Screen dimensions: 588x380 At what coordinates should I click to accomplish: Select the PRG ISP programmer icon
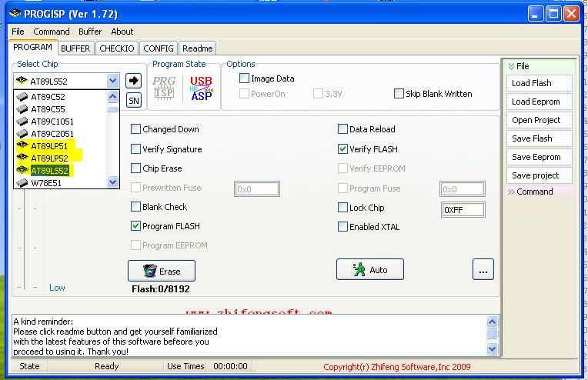[164, 88]
